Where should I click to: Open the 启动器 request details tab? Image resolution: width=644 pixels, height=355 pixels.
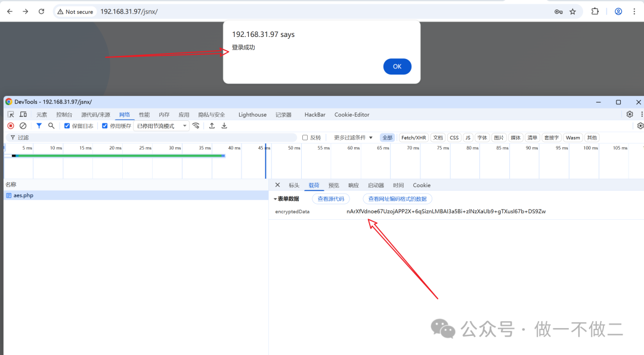(376, 185)
